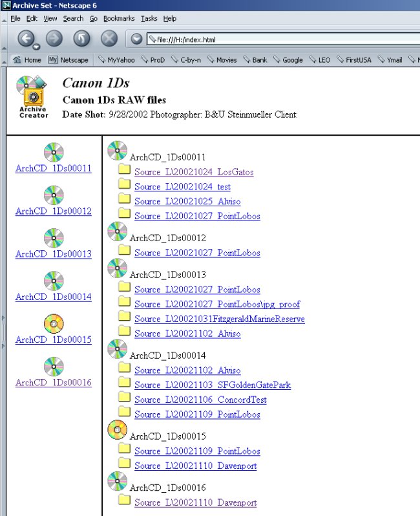Open sidebar link ArchCD_1Ds00013
This screenshot has width=420, height=516.
[54, 254]
